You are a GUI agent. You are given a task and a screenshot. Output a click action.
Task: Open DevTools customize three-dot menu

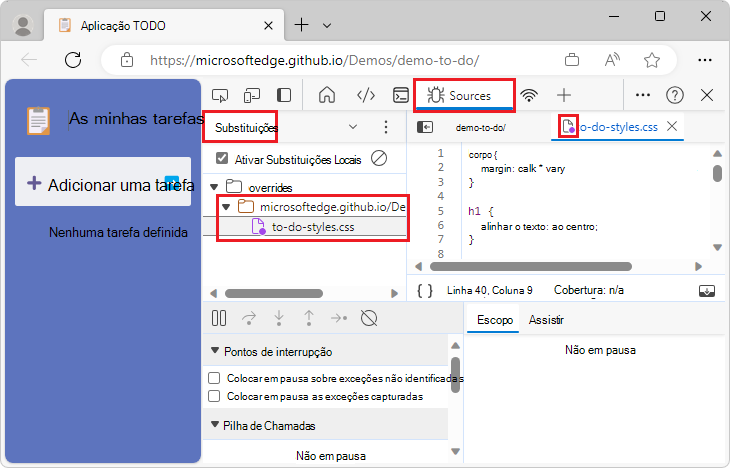643,95
